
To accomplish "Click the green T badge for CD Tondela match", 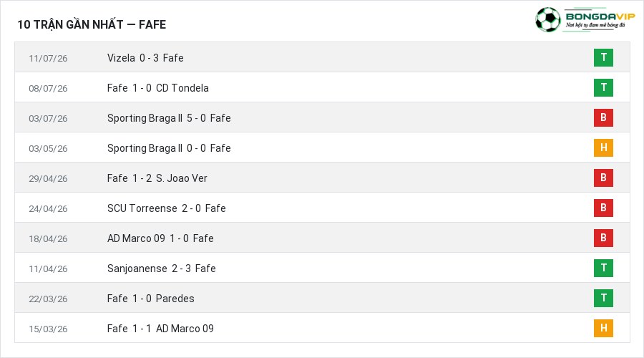I will pyautogui.click(x=603, y=87).
